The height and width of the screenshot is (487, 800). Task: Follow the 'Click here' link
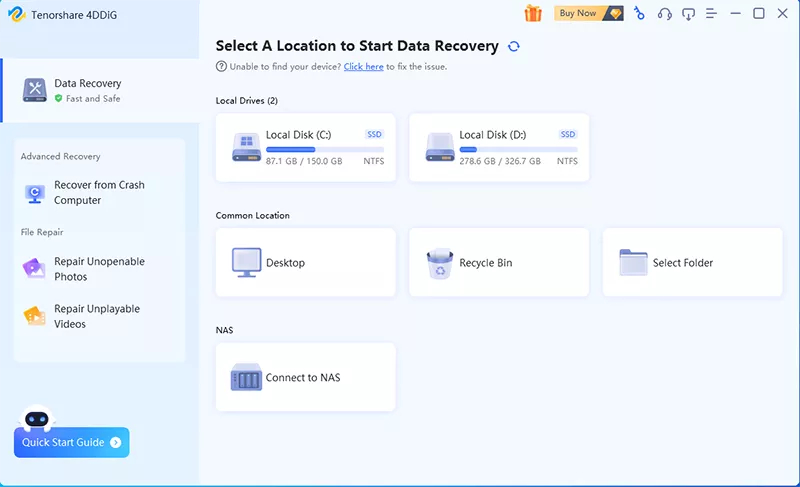[x=363, y=66]
